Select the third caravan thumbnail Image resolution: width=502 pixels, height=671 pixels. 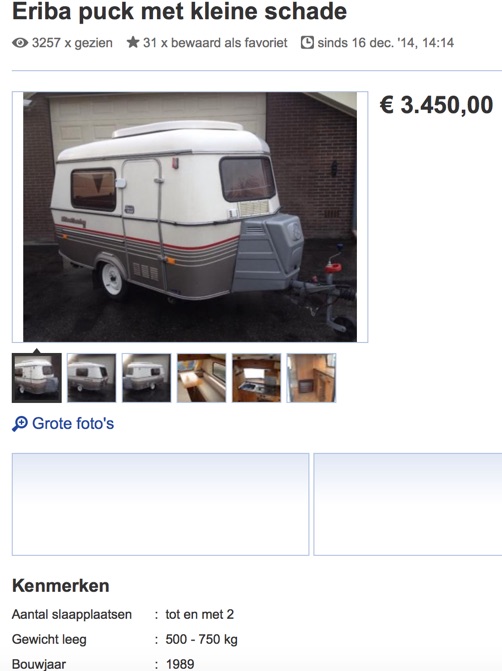pyautogui.click(x=146, y=378)
